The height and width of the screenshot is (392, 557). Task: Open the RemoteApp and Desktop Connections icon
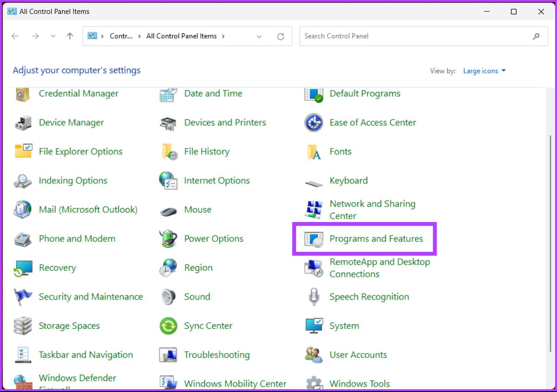[x=314, y=268]
